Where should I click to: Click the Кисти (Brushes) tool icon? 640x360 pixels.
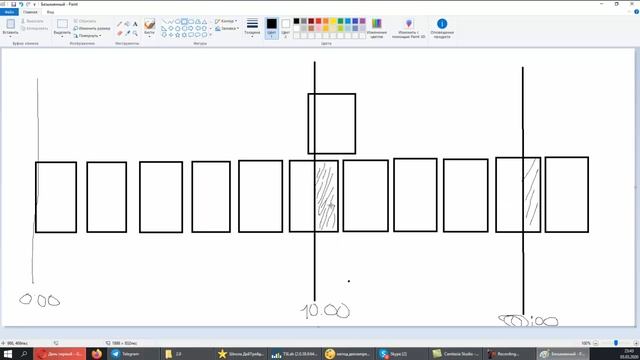click(x=149, y=24)
